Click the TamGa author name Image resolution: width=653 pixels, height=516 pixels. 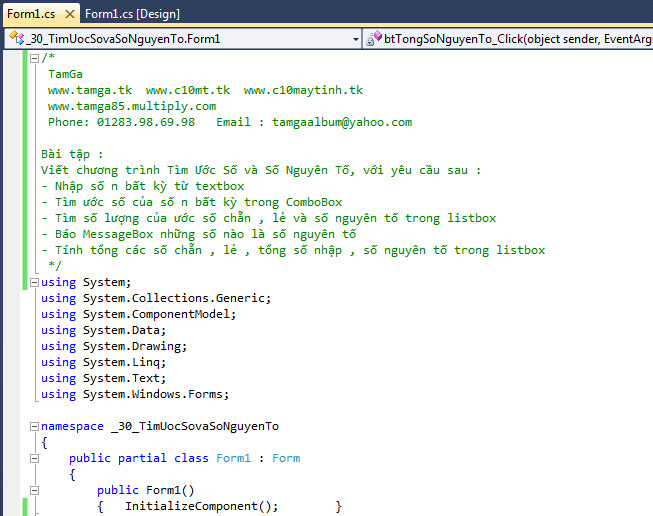click(x=65, y=74)
